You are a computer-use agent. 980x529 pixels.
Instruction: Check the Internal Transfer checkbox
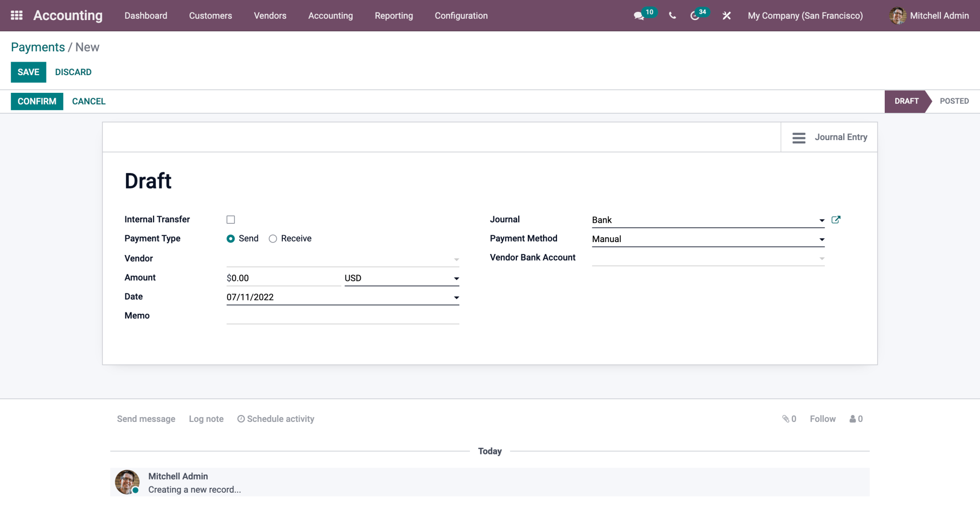tap(231, 219)
